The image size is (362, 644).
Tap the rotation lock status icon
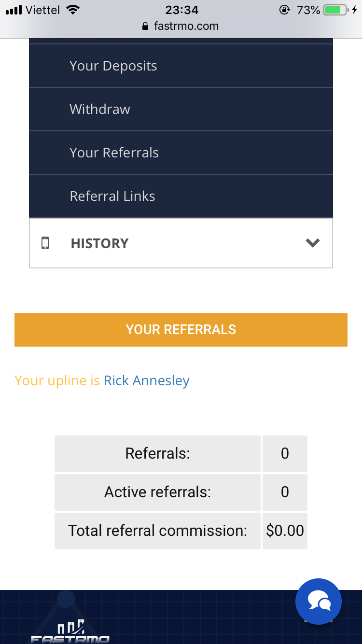pyautogui.click(x=285, y=10)
